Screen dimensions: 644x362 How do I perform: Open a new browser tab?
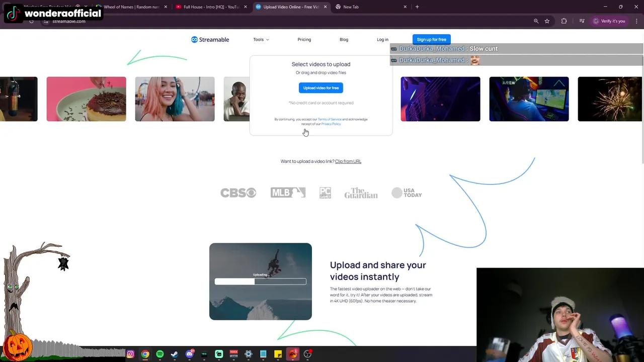click(417, 7)
